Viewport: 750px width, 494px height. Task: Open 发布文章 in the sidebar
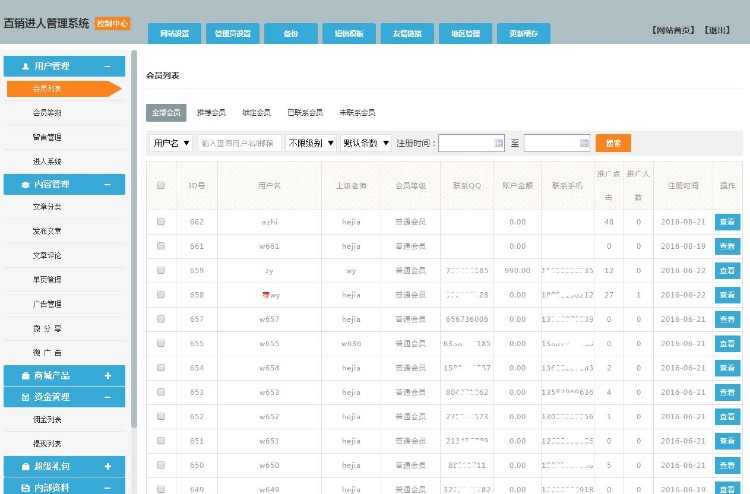click(47, 231)
